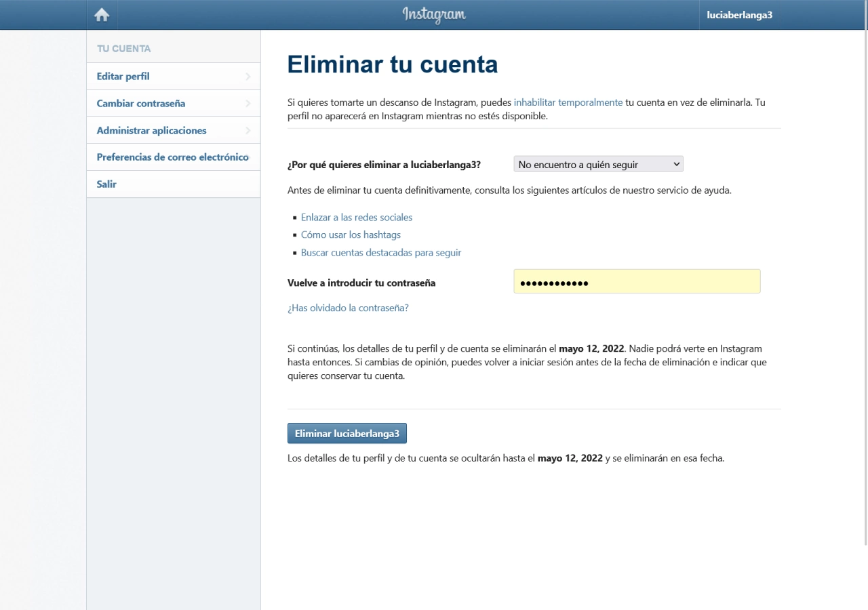Open Preferencias de correo electrónico
Image resolution: width=868 pixels, height=610 pixels.
click(x=174, y=157)
